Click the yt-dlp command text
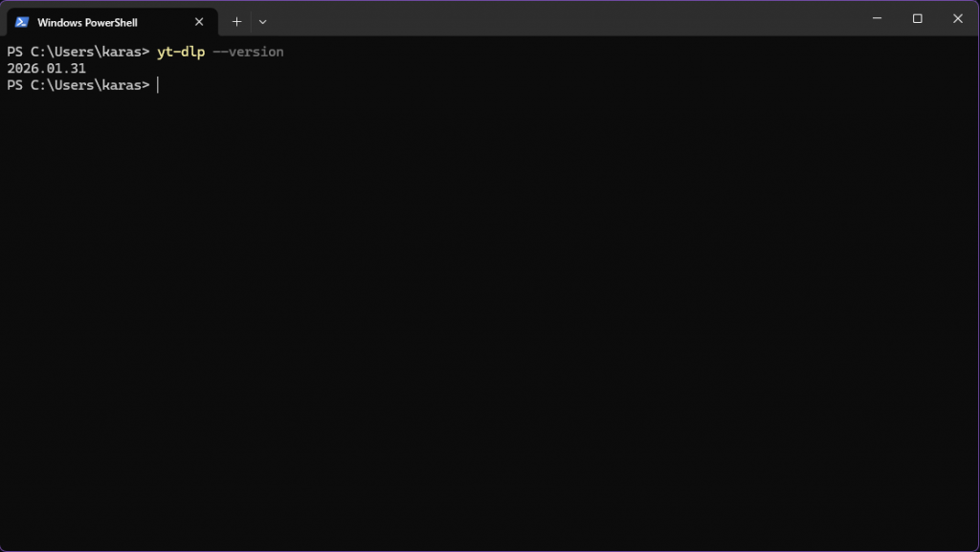Viewport: 980px width, 552px height. pyautogui.click(x=181, y=52)
